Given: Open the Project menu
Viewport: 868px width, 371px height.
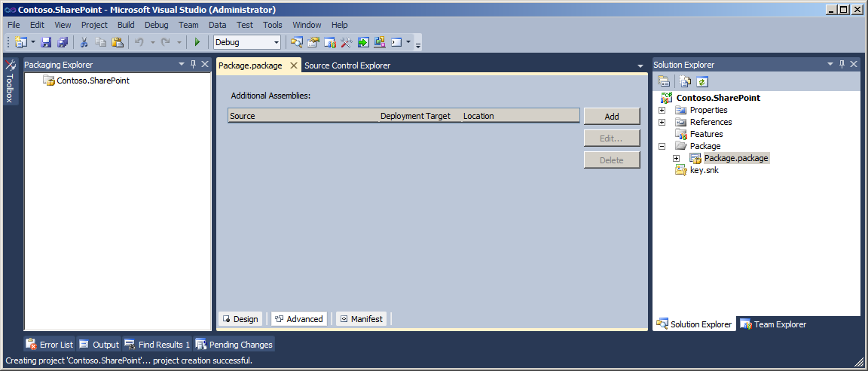Looking at the screenshot, I should 94,25.
